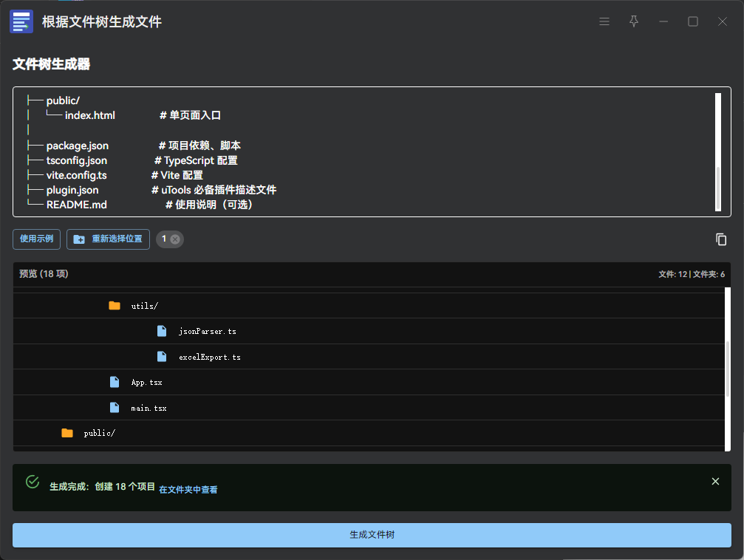Click the jsonParser.ts file icon
This screenshot has height=560, width=744.
[x=162, y=332]
